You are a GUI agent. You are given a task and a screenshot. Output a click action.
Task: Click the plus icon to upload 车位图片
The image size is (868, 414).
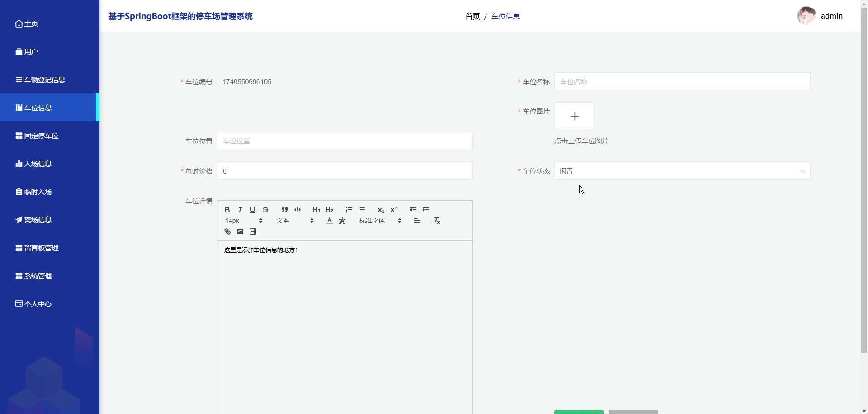(x=574, y=116)
